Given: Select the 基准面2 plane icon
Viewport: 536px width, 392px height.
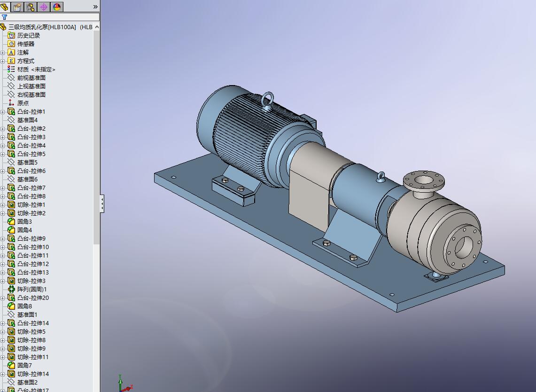Looking at the screenshot, I should (x=11, y=383).
